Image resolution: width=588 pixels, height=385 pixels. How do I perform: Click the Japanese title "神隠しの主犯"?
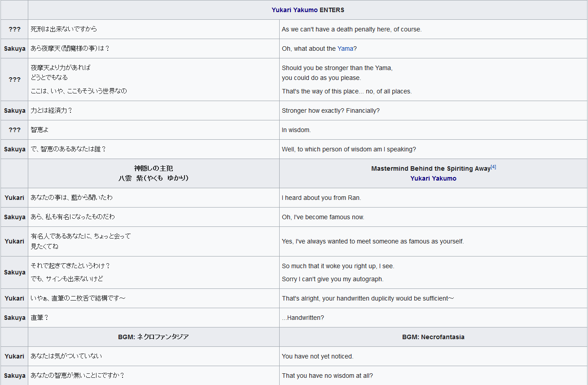[x=154, y=168]
